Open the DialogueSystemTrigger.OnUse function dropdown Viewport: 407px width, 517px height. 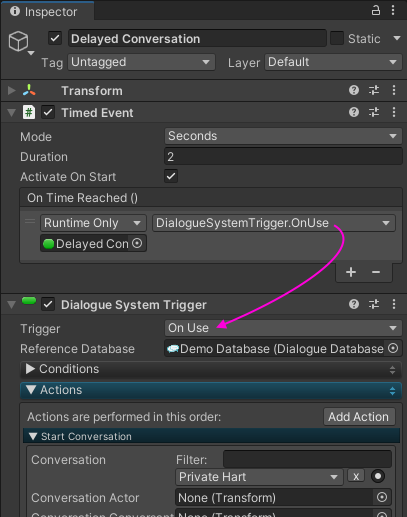click(274, 223)
